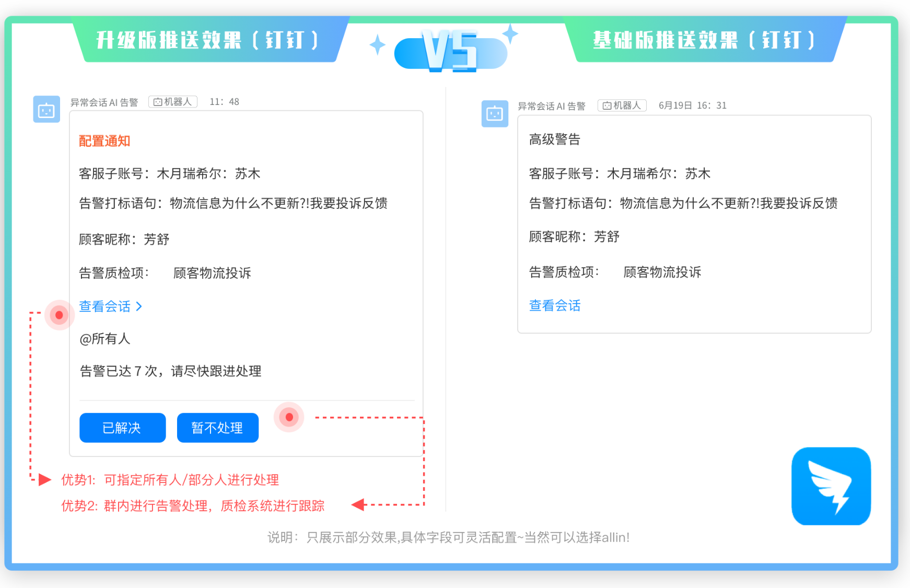The image size is (910, 588).
Task: Click the 机器人 tag beside 6月19日 16:31
Action: (622, 105)
